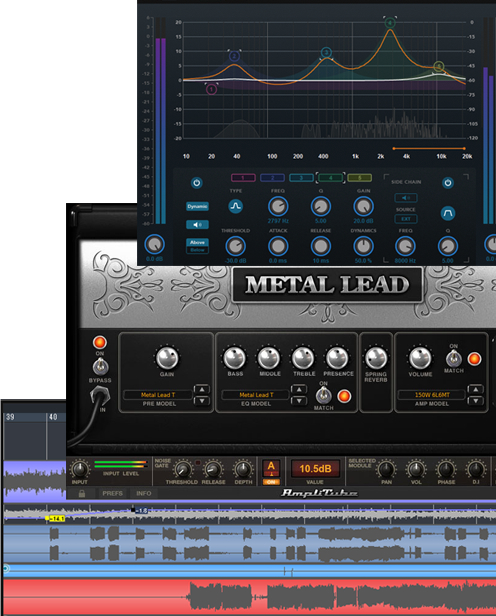Click the amp BASS knob
The height and width of the screenshot is (616, 496).
pyautogui.click(x=234, y=358)
